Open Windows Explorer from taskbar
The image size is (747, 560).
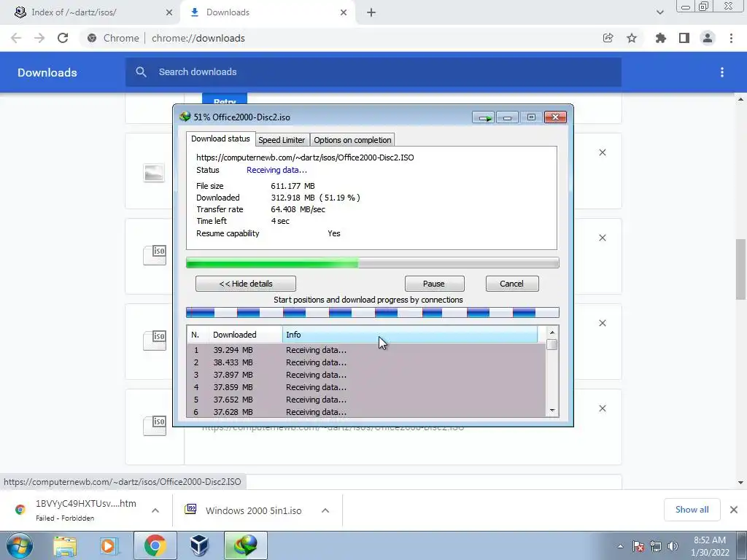pyautogui.click(x=65, y=545)
